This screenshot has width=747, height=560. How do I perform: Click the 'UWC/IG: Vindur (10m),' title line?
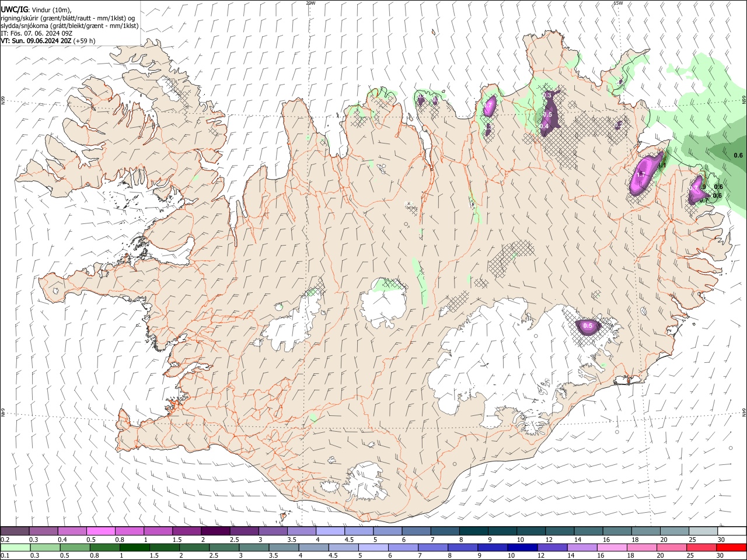[x=36, y=10]
